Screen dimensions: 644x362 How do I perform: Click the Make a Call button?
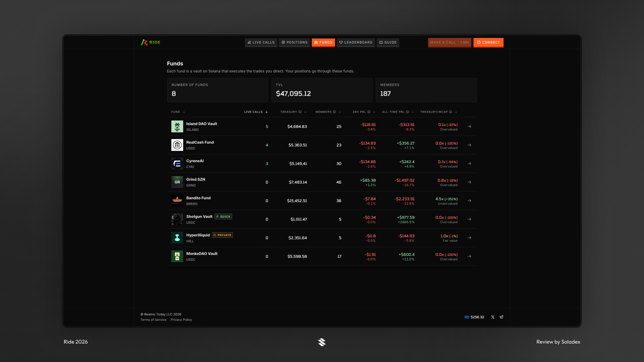tap(449, 43)
